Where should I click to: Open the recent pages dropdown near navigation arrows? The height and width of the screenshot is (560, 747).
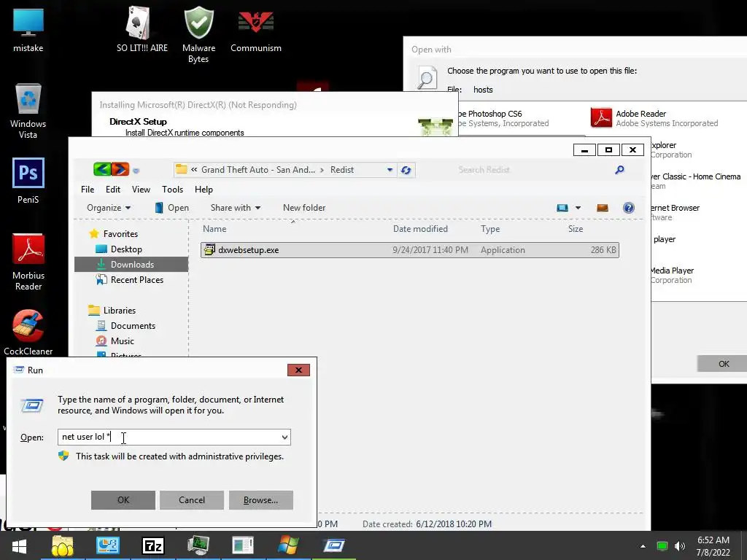click(x=136, y=171)
